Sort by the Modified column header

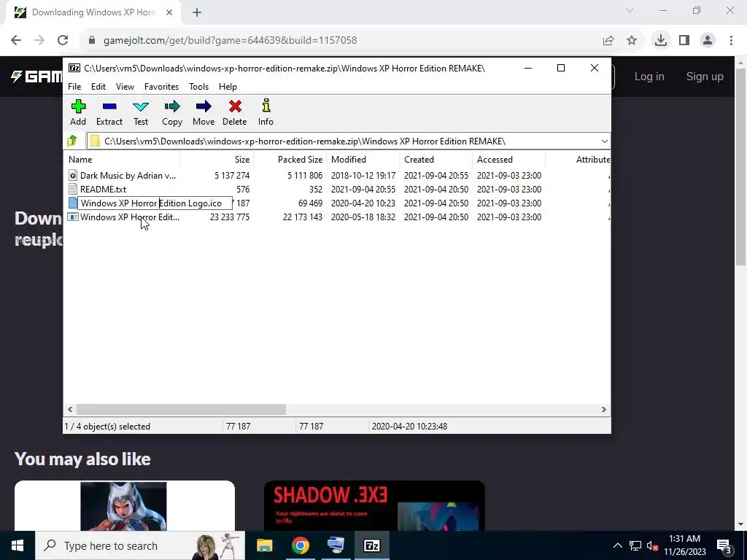click(x=363, y=160)
